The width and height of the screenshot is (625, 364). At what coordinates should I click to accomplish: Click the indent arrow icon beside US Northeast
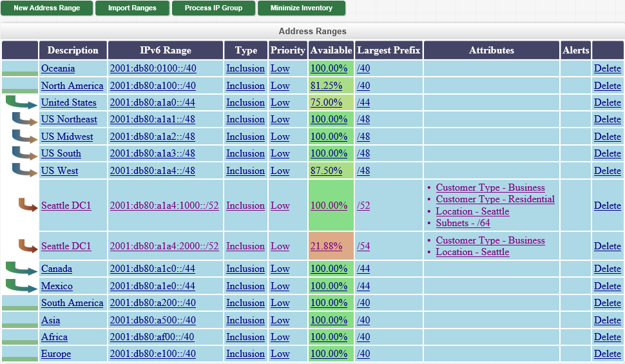(24, 119)
